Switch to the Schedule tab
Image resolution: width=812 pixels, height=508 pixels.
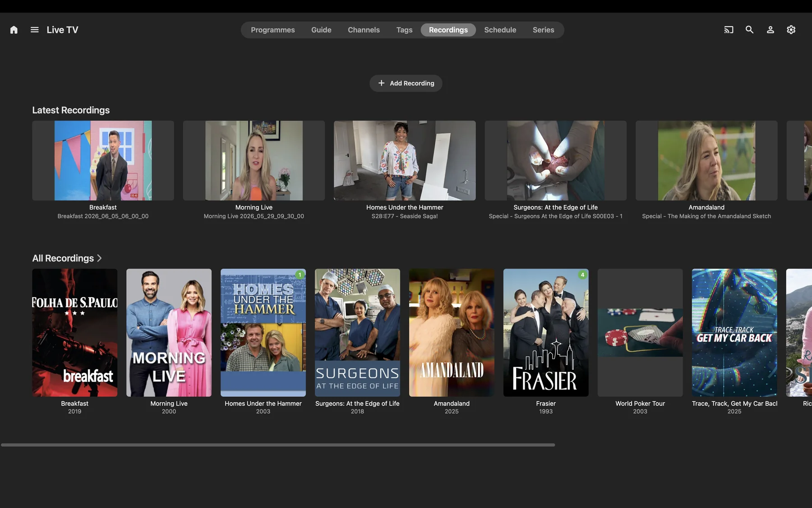500,30
